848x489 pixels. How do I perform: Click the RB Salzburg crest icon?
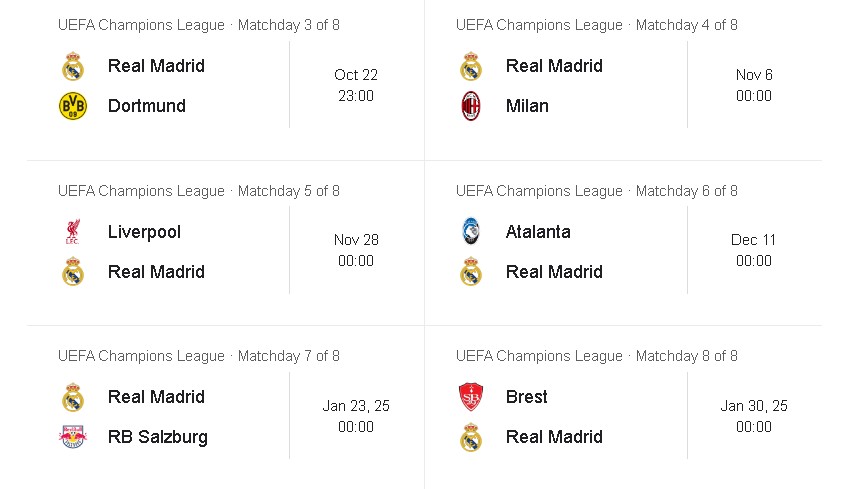(x=73, y=437)
